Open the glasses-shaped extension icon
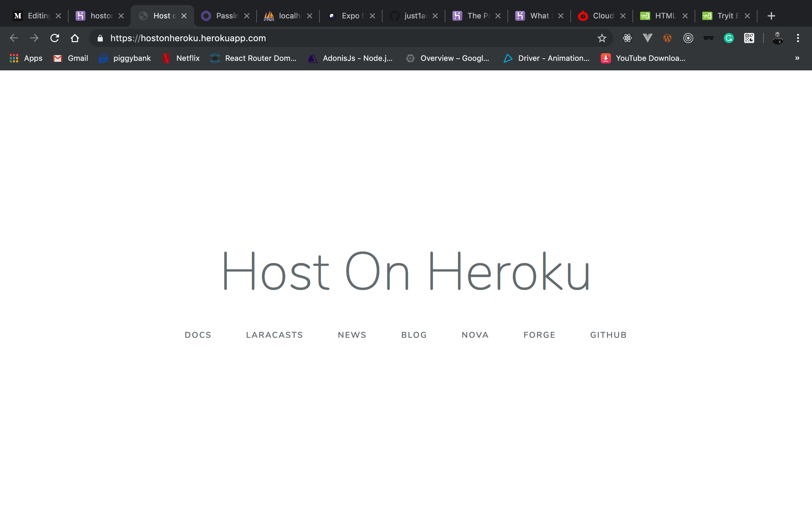 click(x=708, y=38)
